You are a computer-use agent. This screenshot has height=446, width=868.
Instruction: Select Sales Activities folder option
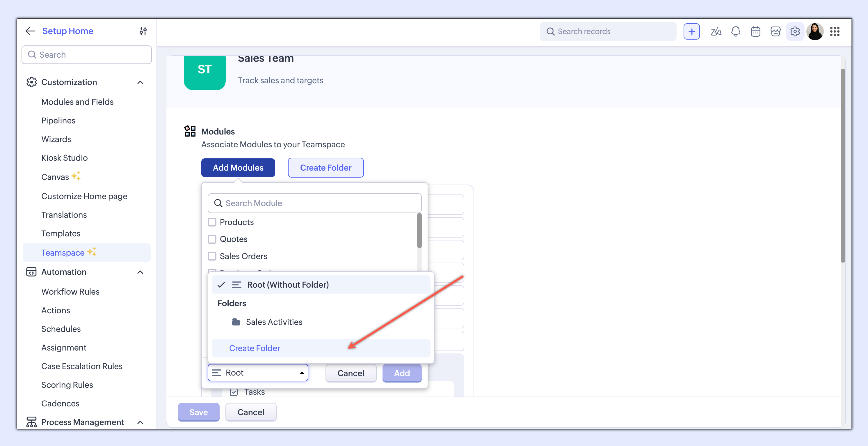coord(274,322)
